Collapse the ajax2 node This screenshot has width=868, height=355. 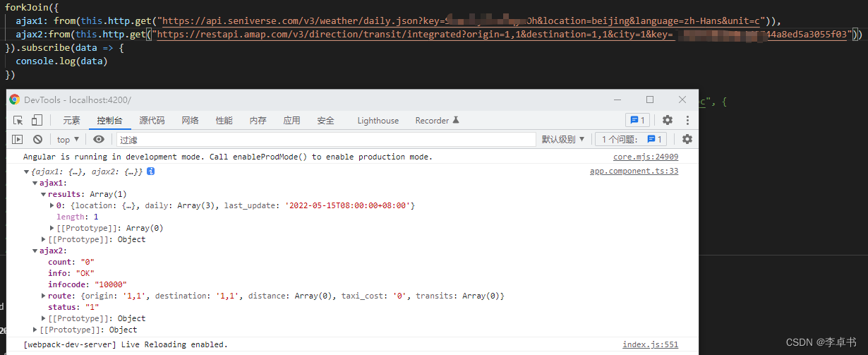coord(35,251)
